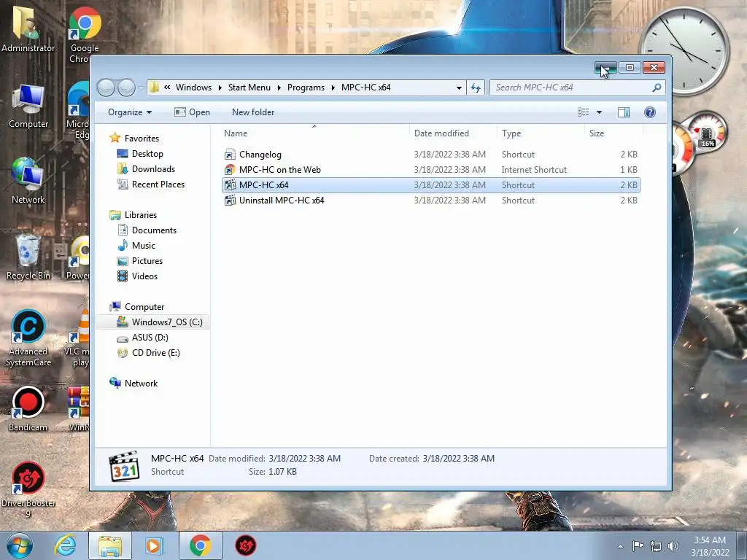Click the Back navigation button
The height and width of the screenshot is (560, 747).
click(106, 87)
